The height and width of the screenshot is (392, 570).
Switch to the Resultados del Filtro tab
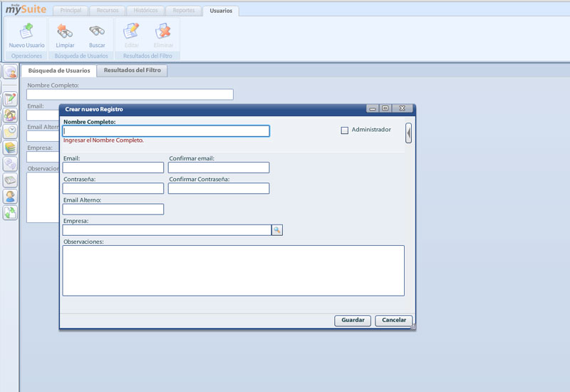pos(133,71)
